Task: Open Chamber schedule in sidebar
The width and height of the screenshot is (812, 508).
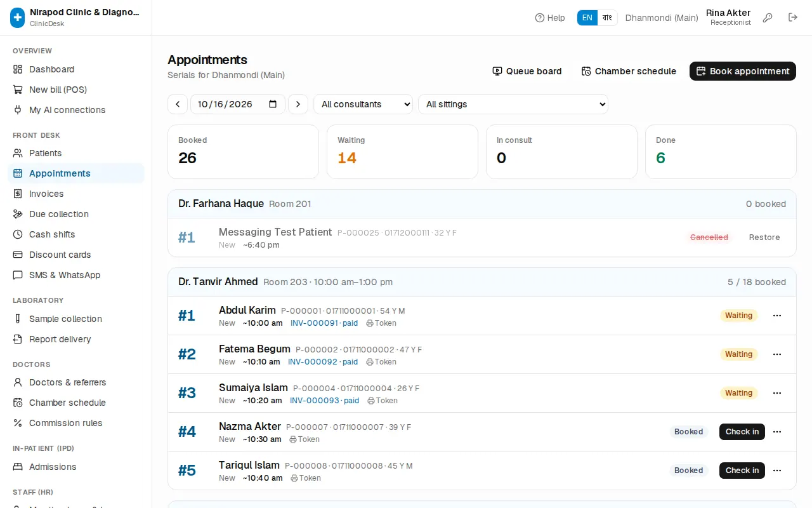Action: [x=76, y=403]
